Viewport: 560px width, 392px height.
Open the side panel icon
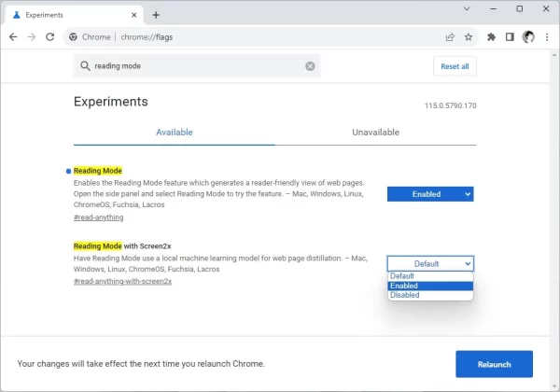coord(510,36)
